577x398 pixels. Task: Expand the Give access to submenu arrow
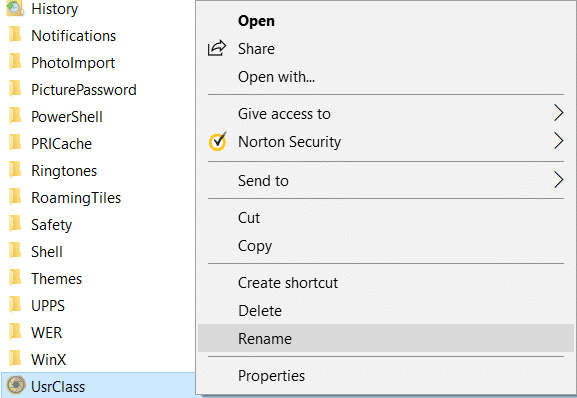(x=558, y=113)
